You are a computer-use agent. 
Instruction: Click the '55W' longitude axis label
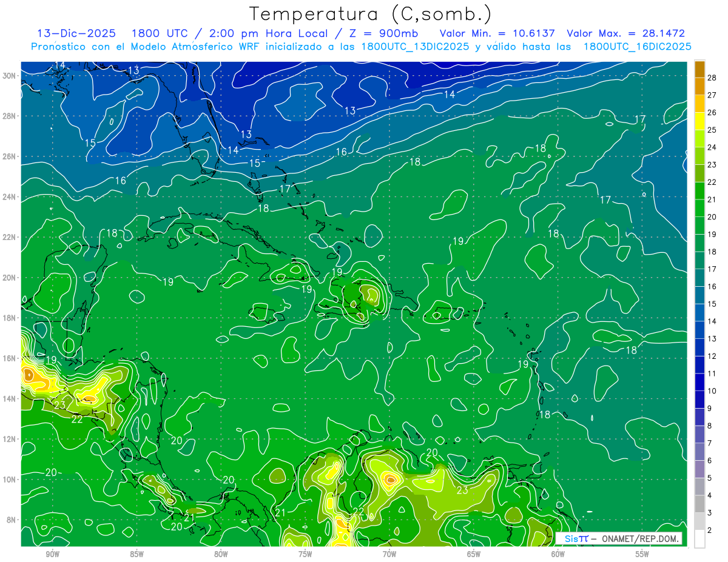tap(642, 554)
